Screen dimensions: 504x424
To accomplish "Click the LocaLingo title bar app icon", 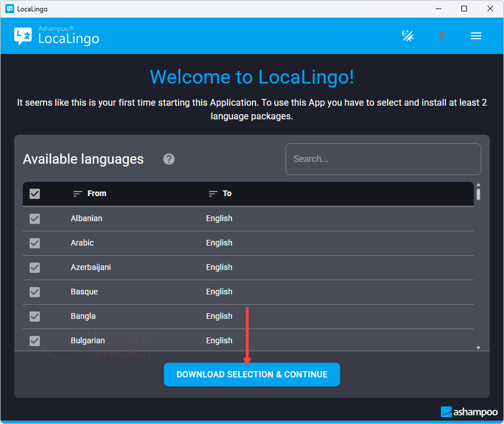I will pos(10,9).
